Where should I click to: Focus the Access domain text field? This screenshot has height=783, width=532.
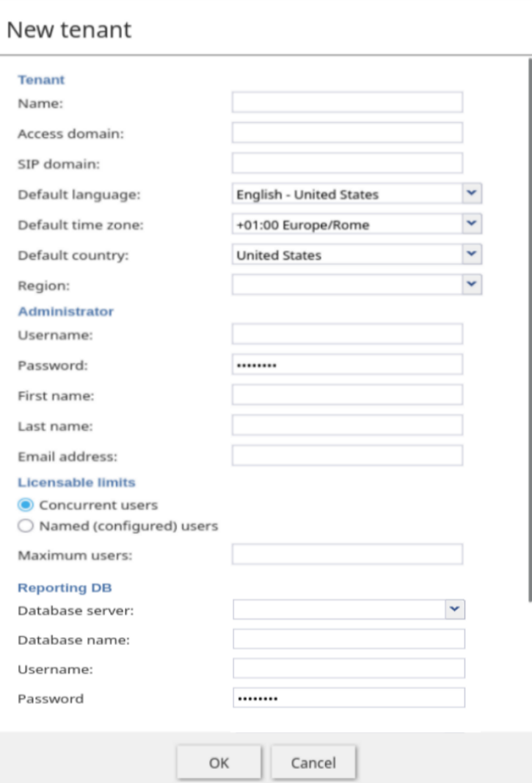(x=347, y=133)
